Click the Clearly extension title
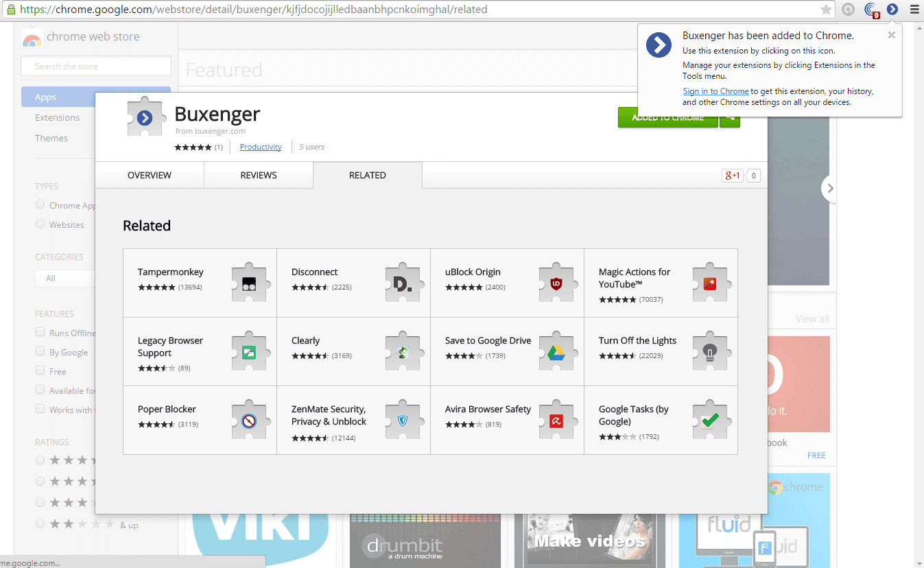 pos(305,340)
